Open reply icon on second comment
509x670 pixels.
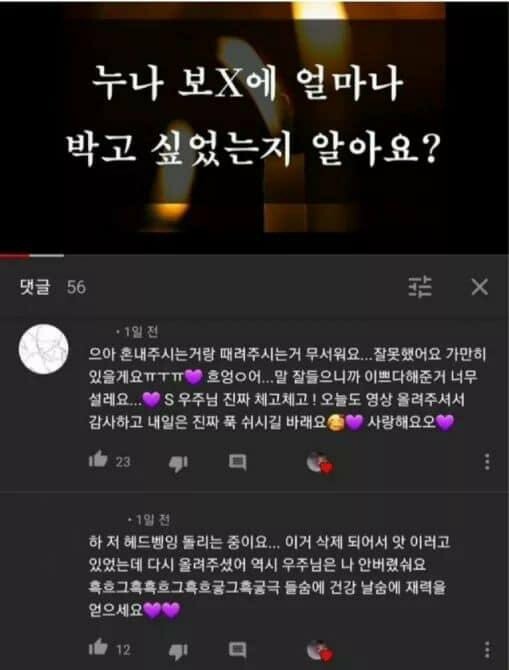point(238,649)
